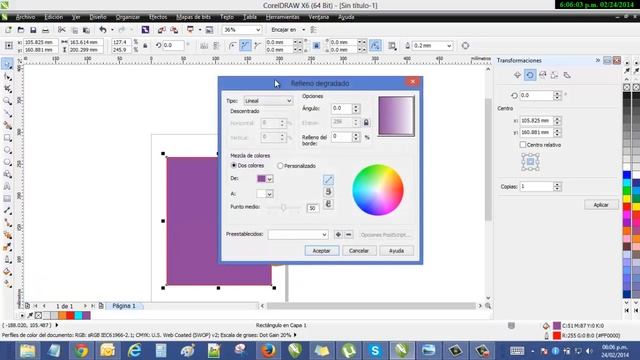
Task: Click the Print icon in toolbar
Action: tap(45, 30)
